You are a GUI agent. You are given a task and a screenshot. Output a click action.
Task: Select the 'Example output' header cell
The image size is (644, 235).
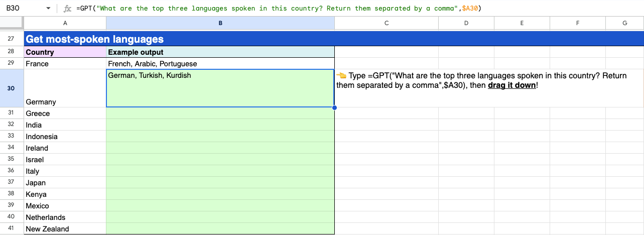point(220,52)
